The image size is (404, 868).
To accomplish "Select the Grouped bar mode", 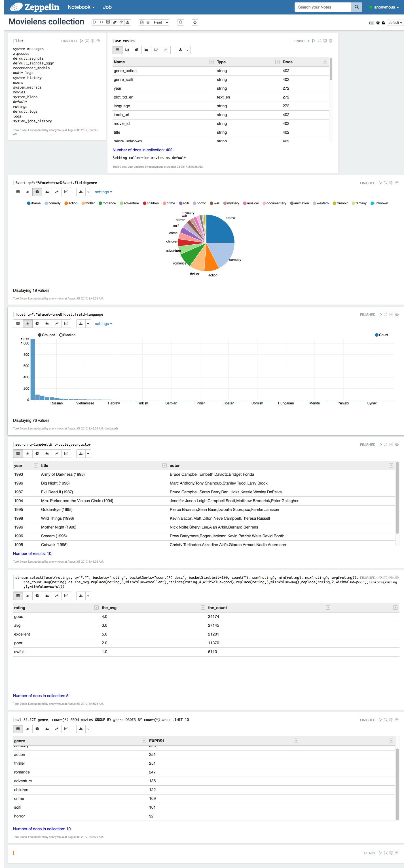I will (x=46, y=335).
